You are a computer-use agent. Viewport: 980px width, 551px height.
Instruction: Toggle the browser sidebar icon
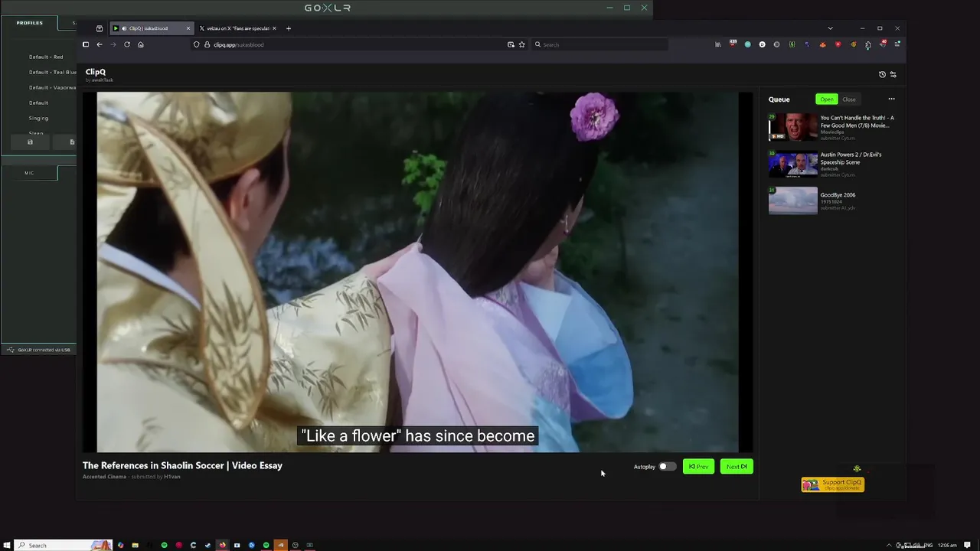(86, 44)
